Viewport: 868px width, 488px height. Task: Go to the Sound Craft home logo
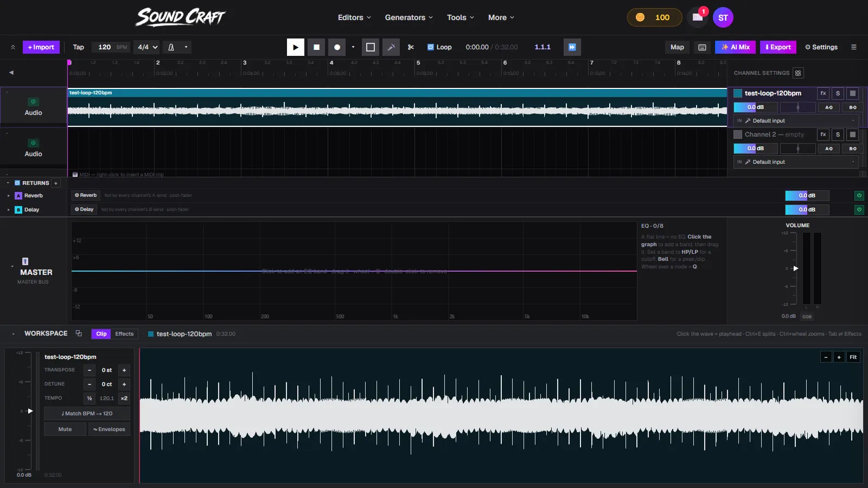pos(180,17)
